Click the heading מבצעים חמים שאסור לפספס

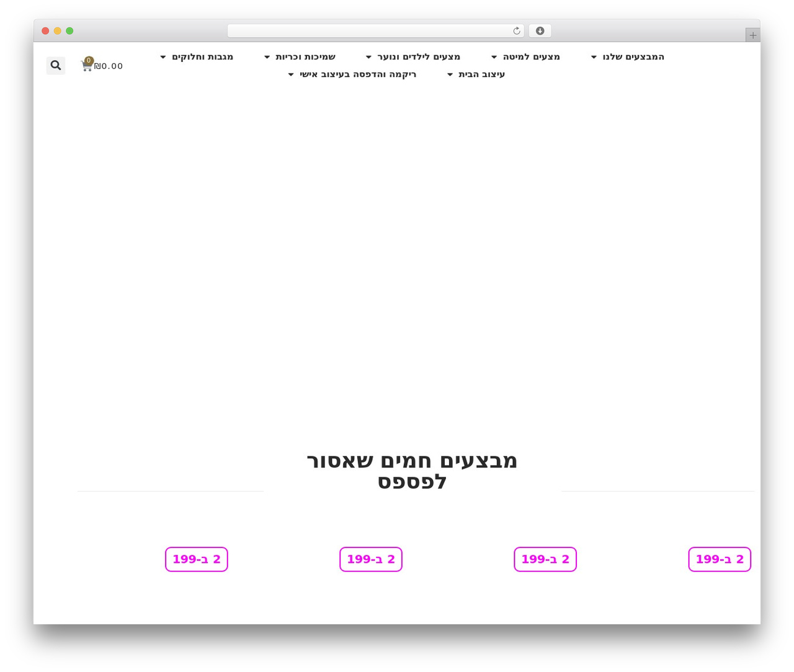[x=413, y=471]
